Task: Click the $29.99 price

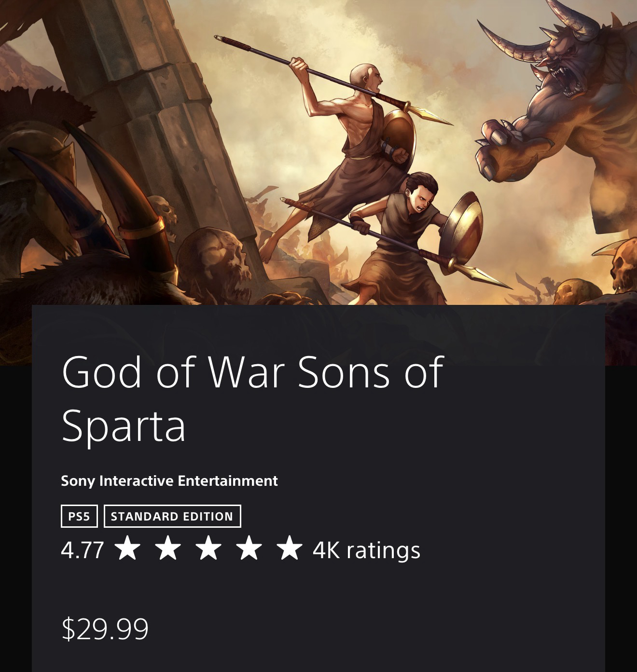Action: click(x=105, y=628)
